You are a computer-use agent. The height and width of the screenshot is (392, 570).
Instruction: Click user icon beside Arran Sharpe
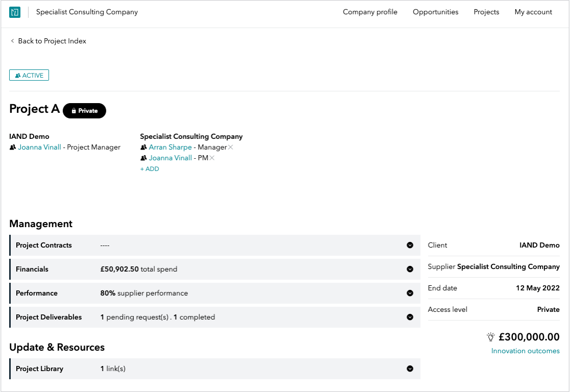click(x=144, y=147)
